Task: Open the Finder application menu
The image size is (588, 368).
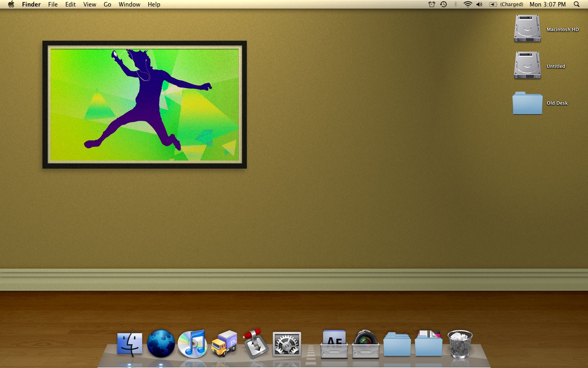Action: pyautogui.click(x=31, y=4)
